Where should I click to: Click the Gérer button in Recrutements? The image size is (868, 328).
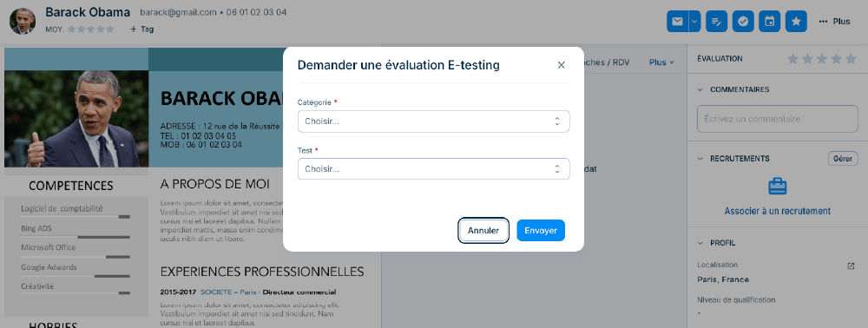click(843, 159)
